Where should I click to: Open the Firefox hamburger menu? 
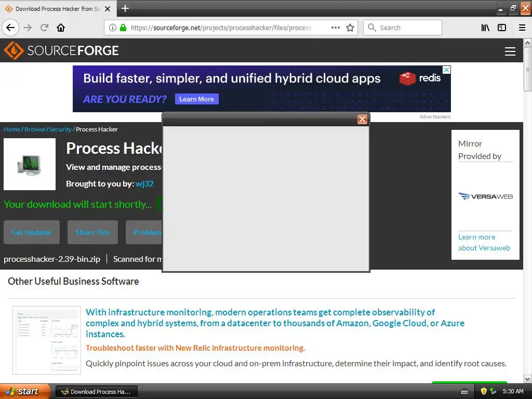[x=522, y=28]
